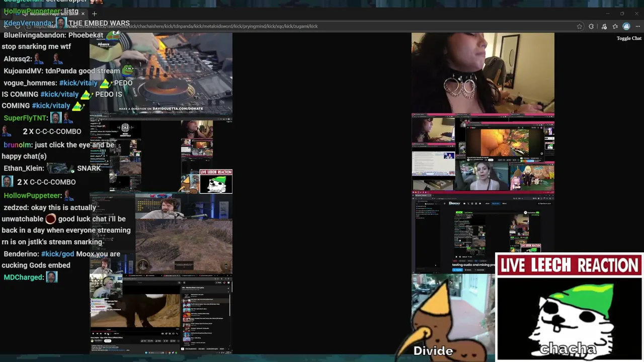Select the DJ stream with davidguetta.com/donate banner
Viewport: 644px width, 362px height.
161,74
